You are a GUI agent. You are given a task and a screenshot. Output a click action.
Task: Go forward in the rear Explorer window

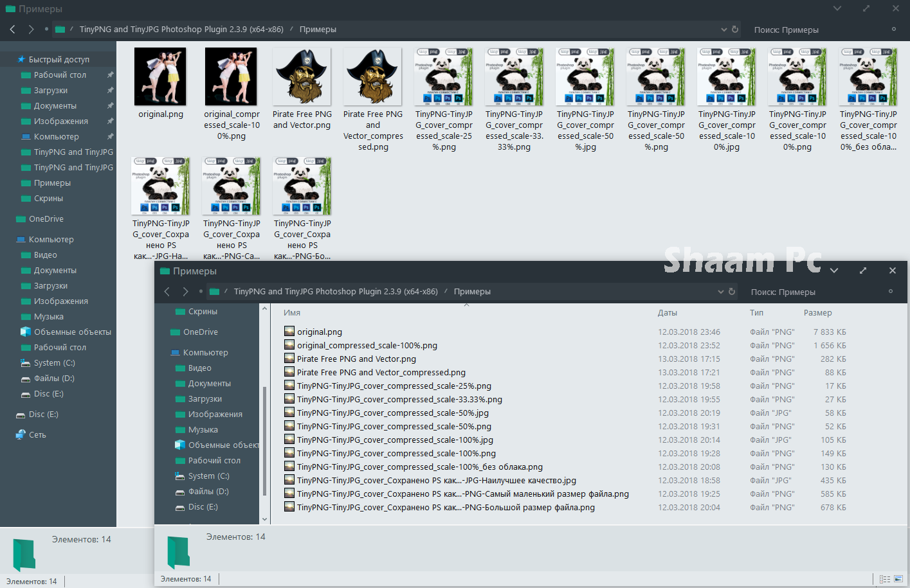[31, 30]
